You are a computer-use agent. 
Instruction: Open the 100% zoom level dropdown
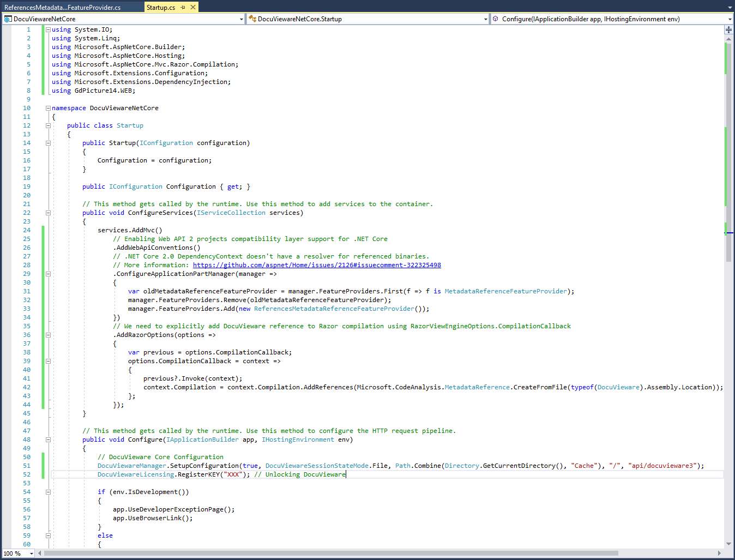tap(31, 553)
